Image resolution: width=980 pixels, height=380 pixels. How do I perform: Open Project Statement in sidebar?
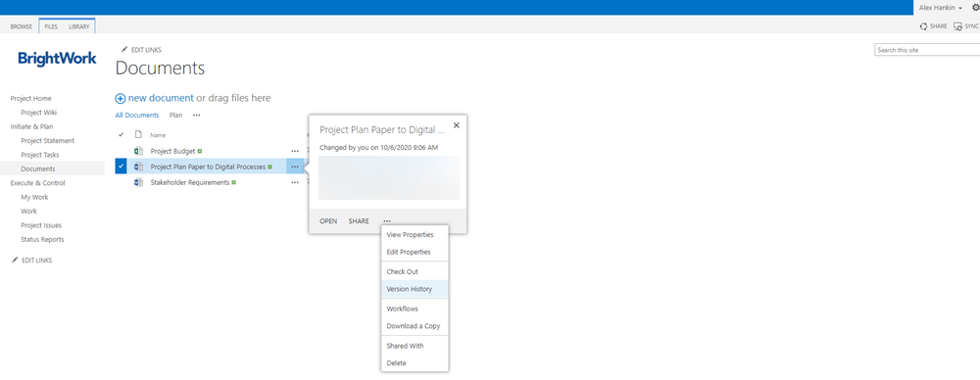click(47, 141)
